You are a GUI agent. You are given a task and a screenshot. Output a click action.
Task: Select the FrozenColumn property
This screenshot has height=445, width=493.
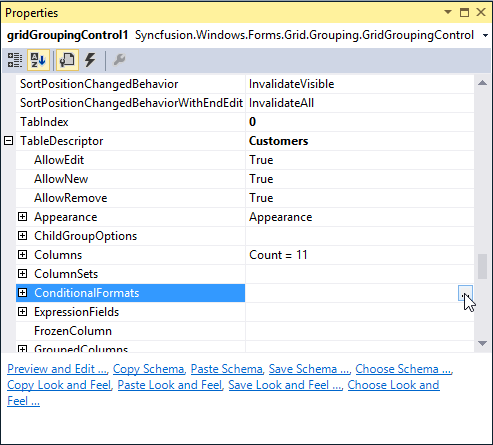pos(73,331)
